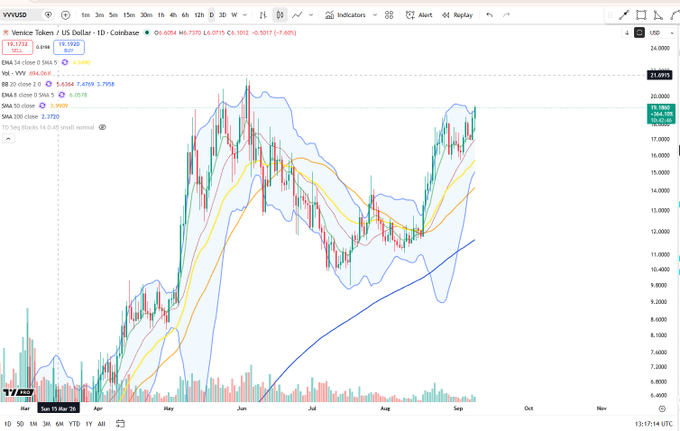Screen dimensions: 680x431
Task: Select the triangle pattern drawing tool
Action: 658,15
